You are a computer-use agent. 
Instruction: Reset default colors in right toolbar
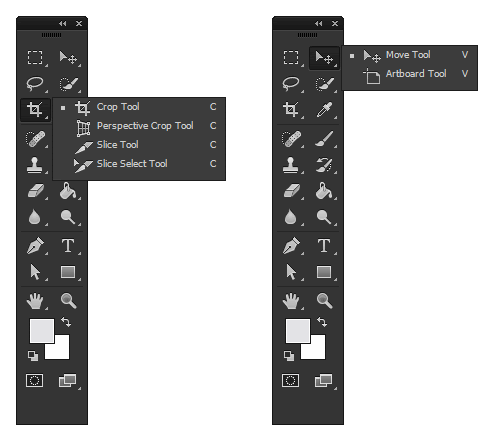coord(289,356)
